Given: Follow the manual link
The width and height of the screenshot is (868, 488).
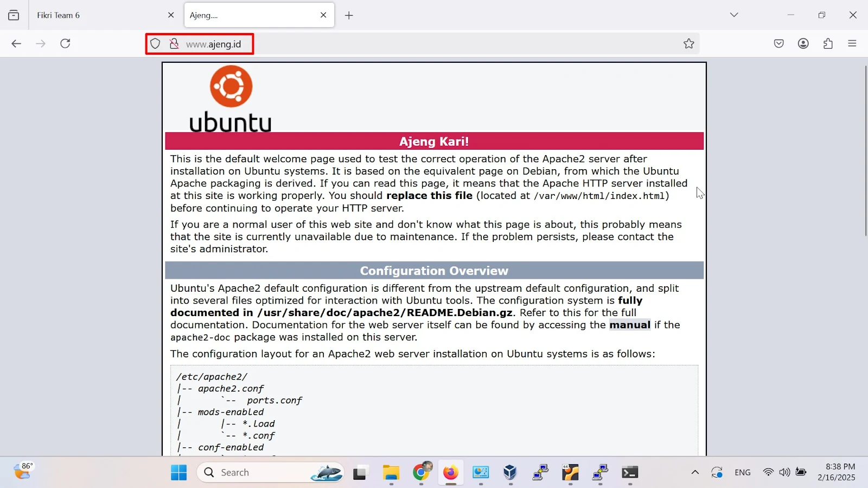Looking at the screenshot, I should coord(630,325).
